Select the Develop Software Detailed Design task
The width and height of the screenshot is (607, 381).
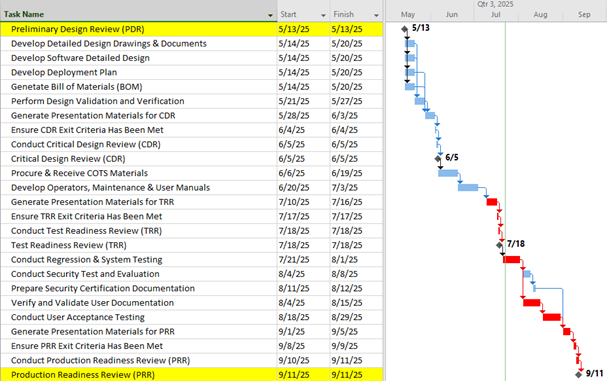click(80, 58)
